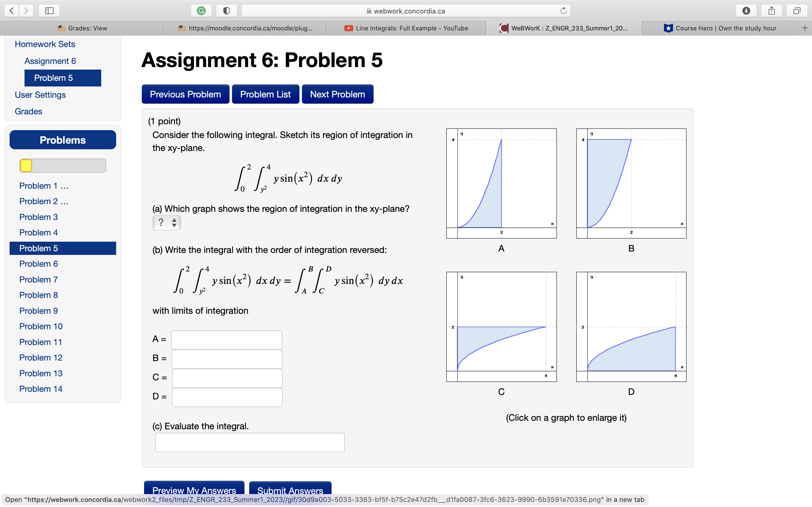812x507 pixels.
Task: Click the input field for A
Action: [x=226, y=339]
